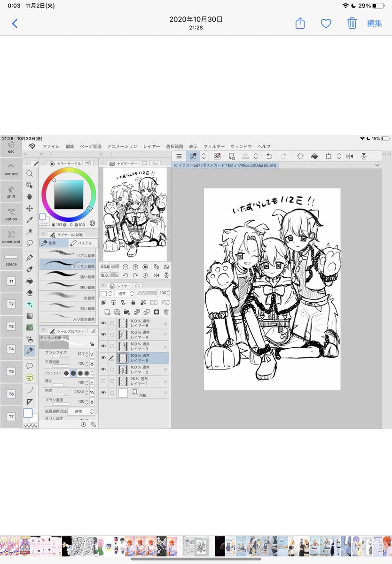Screen dimensions: 392x564
Task: Click the navigator zoom-in plus button
Action: tap(135, 266)
